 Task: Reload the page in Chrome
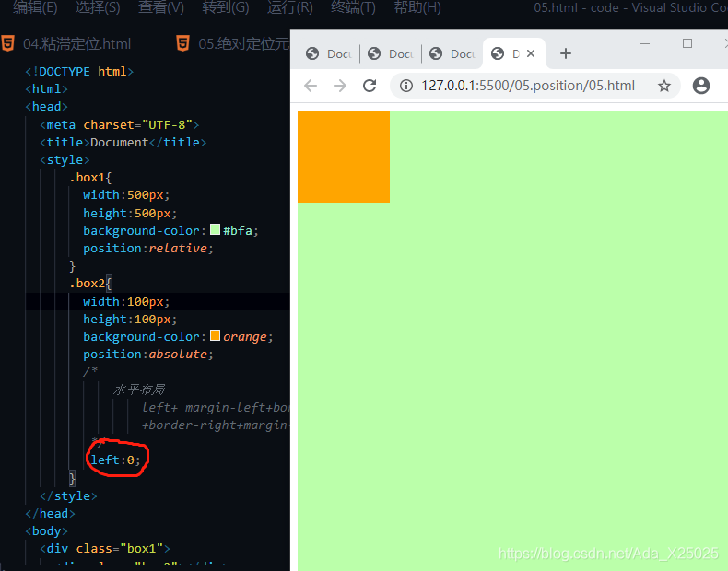(x=370, y=86)
